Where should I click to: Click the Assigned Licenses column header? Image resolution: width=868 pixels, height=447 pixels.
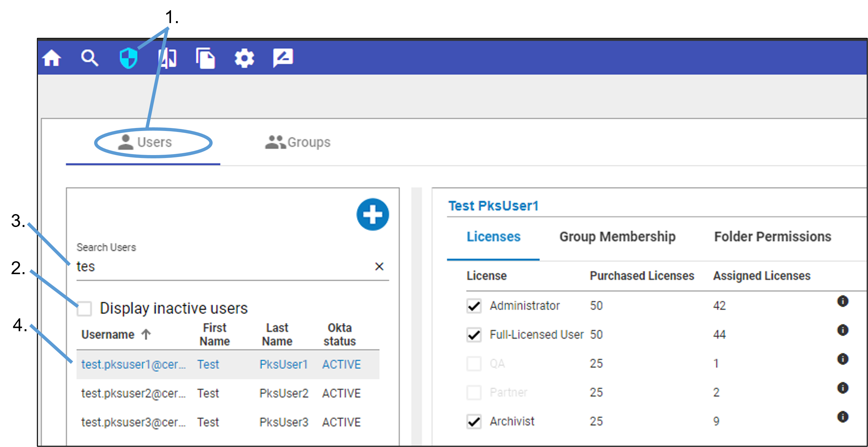[761, 276]
